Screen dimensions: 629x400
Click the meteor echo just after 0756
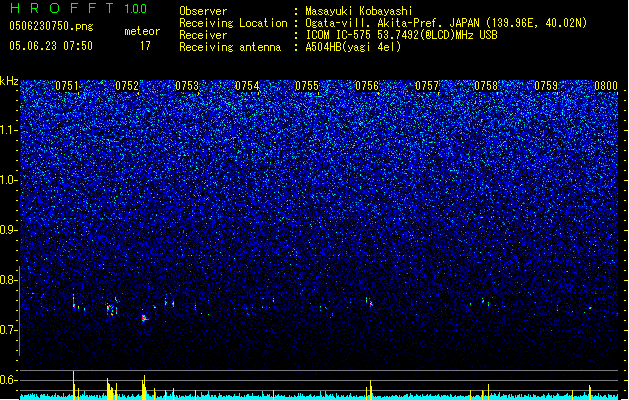(370, 303)
